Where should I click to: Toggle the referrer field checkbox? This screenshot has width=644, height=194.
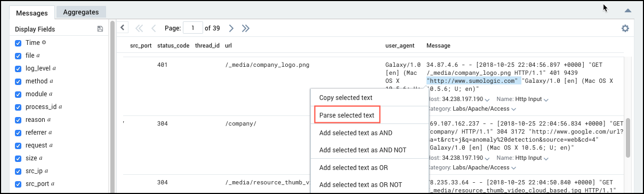pyautogui.click(x=18, y=133)
